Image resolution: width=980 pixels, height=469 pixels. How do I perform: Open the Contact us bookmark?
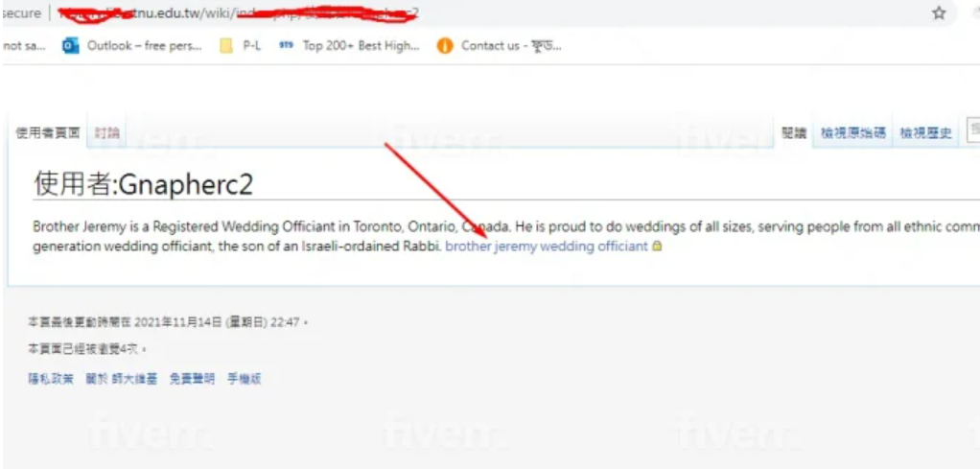click(x=500, y=46)
